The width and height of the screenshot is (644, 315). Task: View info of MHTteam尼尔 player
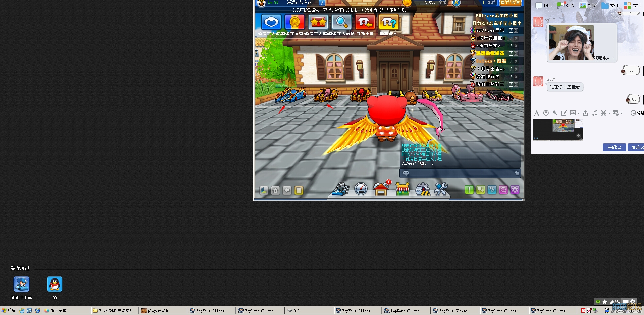[x=511, y=30]
